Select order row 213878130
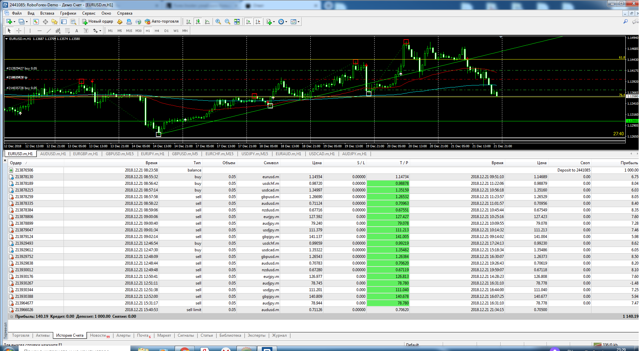This screenshot has width=644, height=351. coord(323,177)
